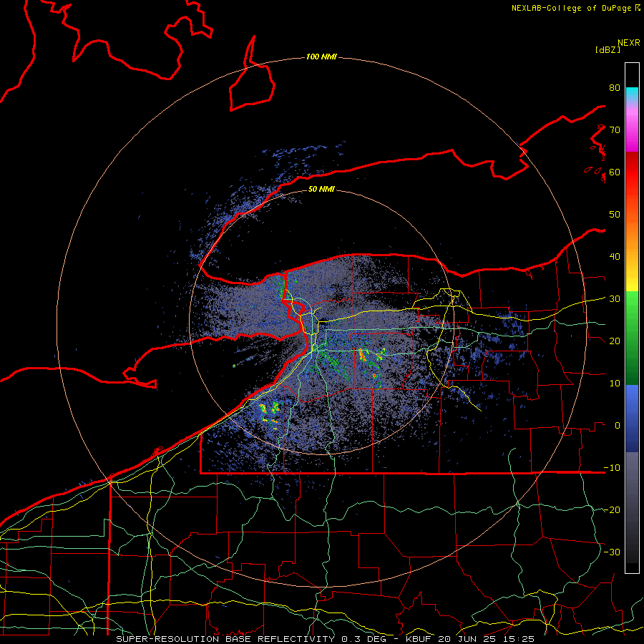Click the -10 dBZ scale value
The width and height of the screenshot is (644, 644).
point(612,468)
